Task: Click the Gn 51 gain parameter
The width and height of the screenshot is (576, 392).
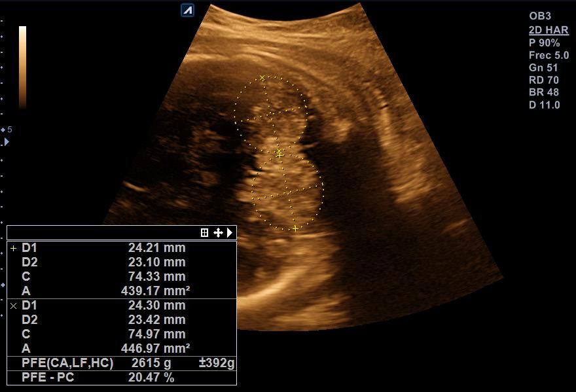Action: pos(543,68)
